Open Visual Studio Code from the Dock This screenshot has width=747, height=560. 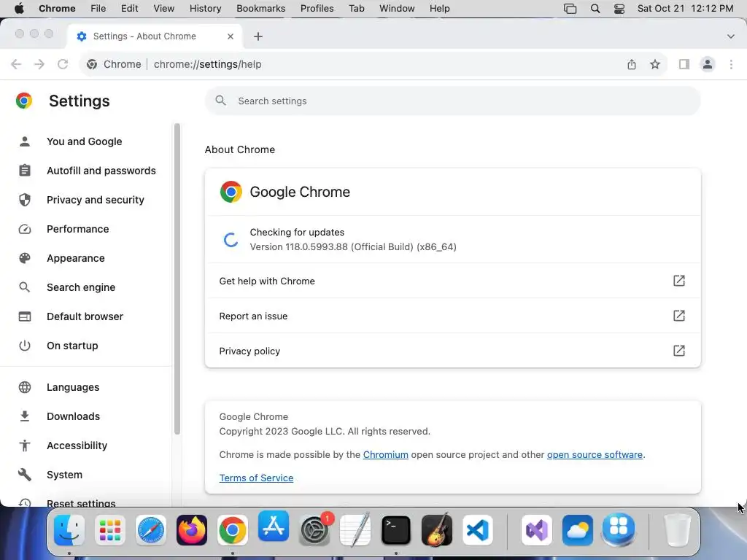tap(477, 530)
